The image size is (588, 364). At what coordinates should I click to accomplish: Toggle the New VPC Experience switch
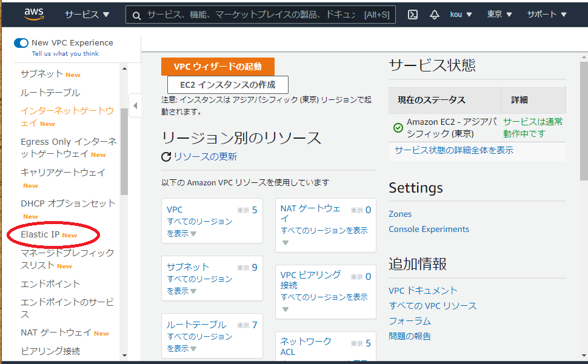pyautogui.click(x=21, y=43)
